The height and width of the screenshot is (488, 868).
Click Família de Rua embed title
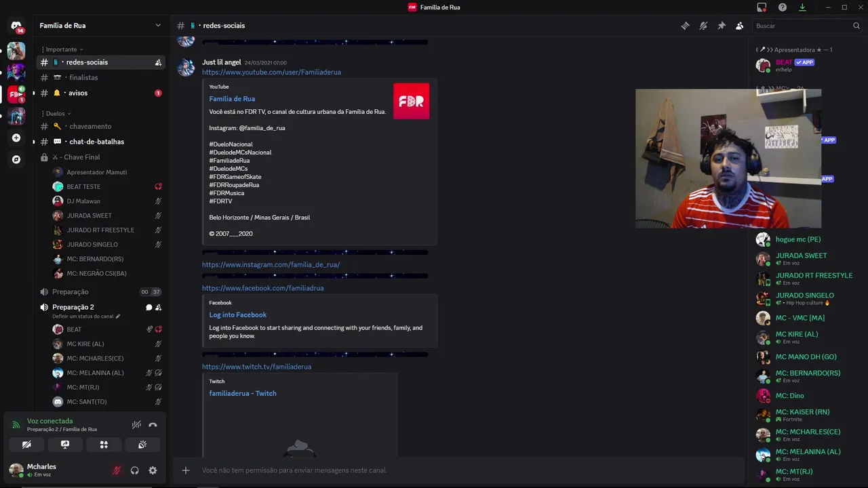[x=232, y=99]
